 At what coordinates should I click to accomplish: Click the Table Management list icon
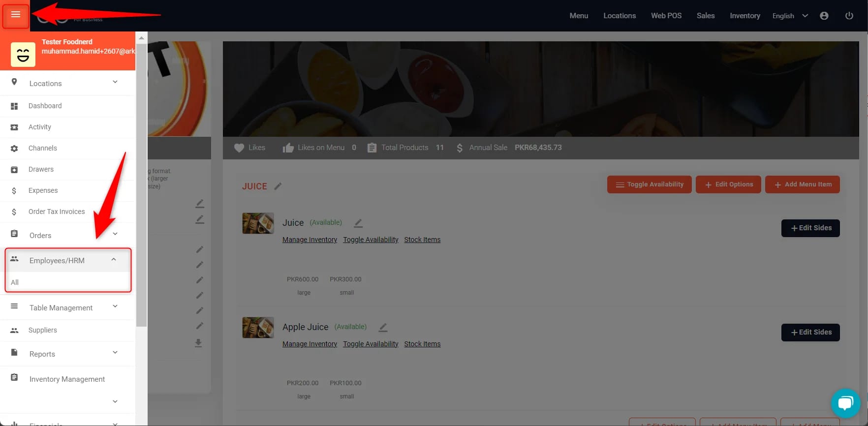pyautogui.click(x=14, y=306)
